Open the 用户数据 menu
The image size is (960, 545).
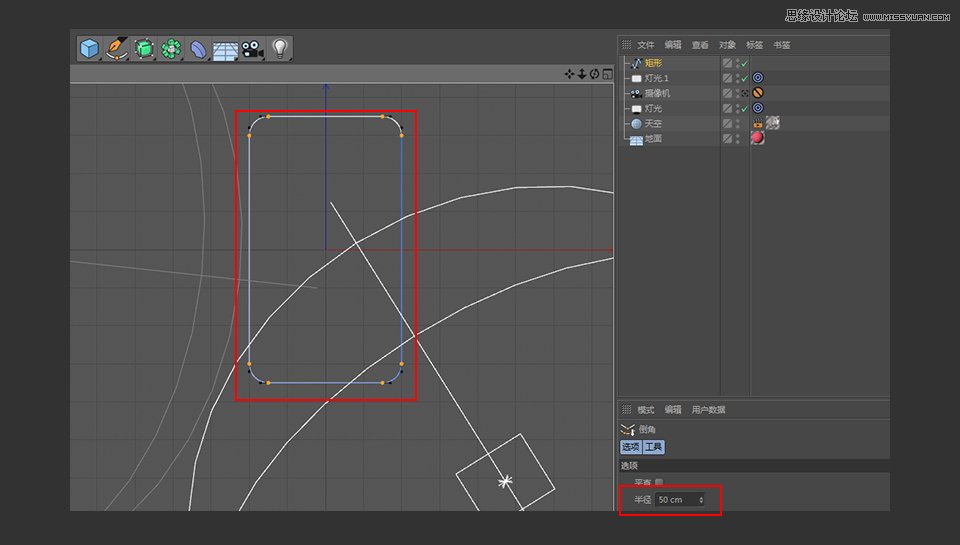click(x=708, y=410)
